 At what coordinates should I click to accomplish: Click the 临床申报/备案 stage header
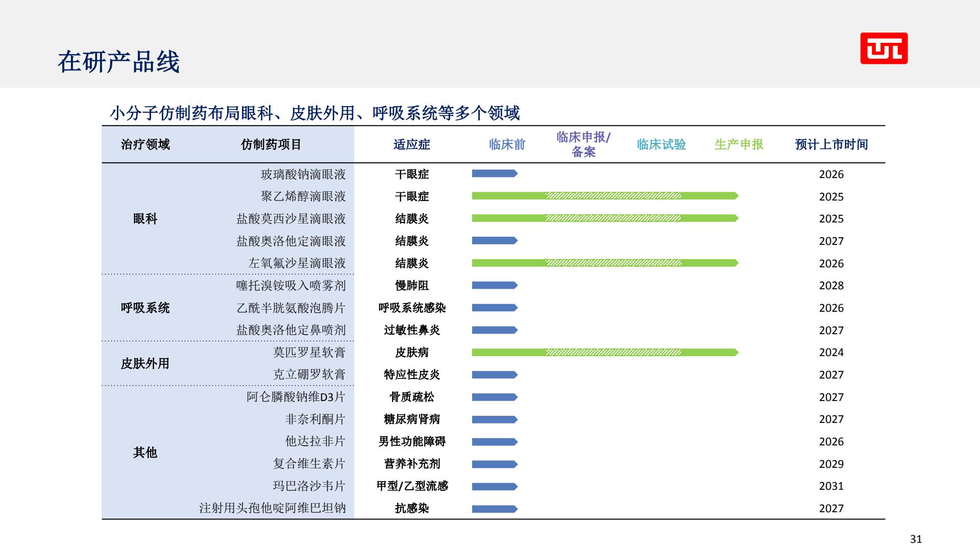pyautogui.click(x=583, y=144)
